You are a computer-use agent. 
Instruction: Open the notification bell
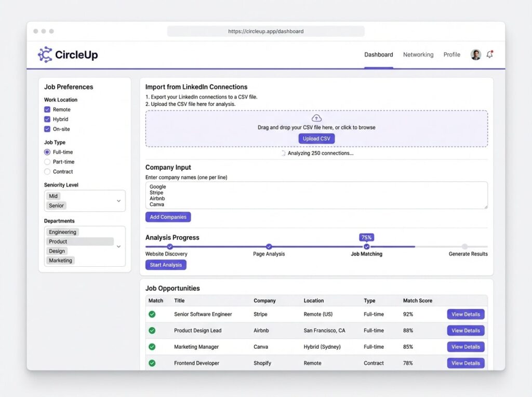pyautogui.click(x=489, y=54)
